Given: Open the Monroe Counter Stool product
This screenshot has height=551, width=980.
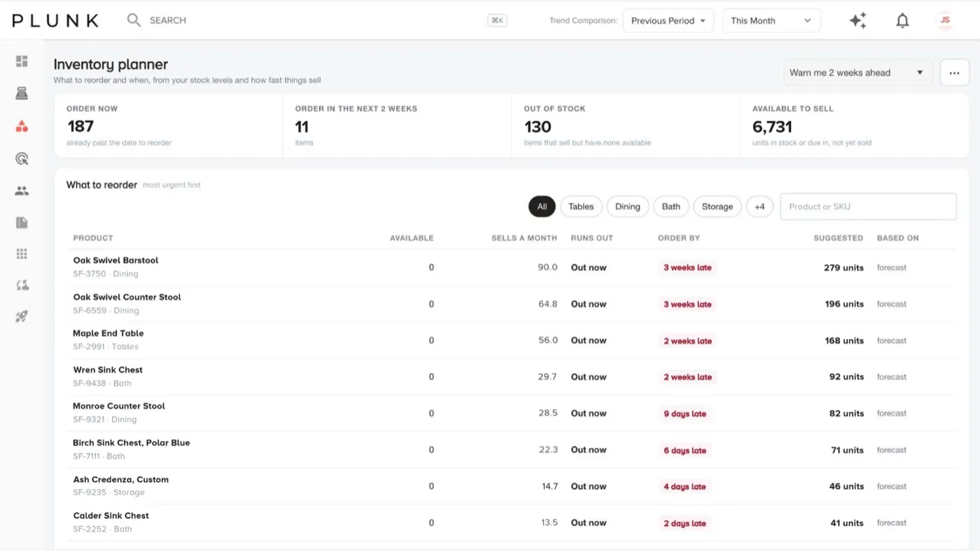Looking at the screenshot, I should pyautogui.click(x=119, y=406).
